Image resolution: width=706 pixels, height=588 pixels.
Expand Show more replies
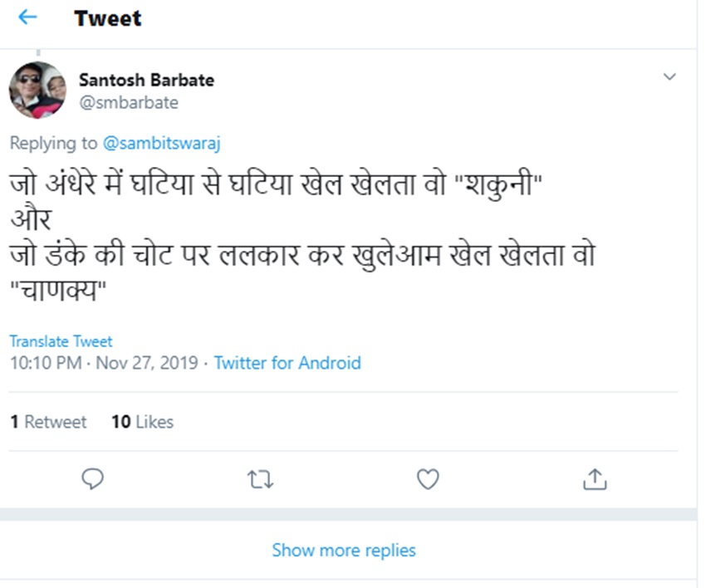click(x=344, y=550)
